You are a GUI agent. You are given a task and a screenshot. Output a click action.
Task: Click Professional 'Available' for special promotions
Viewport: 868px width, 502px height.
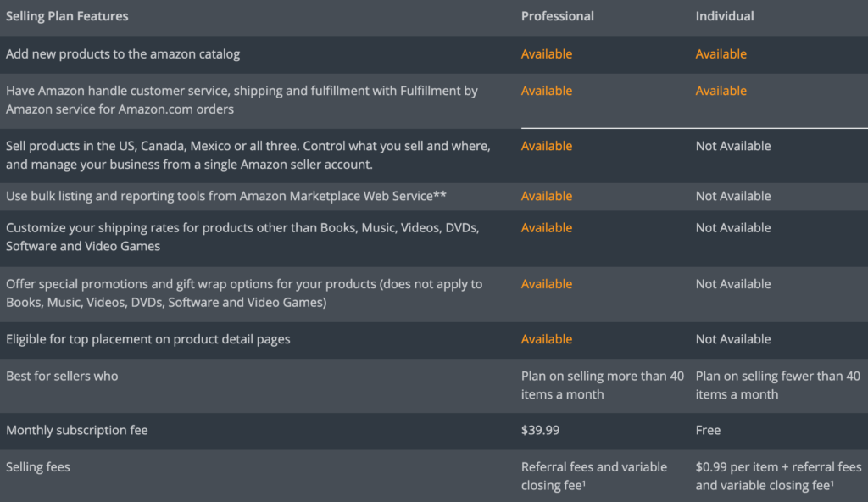tap(546, 284)
